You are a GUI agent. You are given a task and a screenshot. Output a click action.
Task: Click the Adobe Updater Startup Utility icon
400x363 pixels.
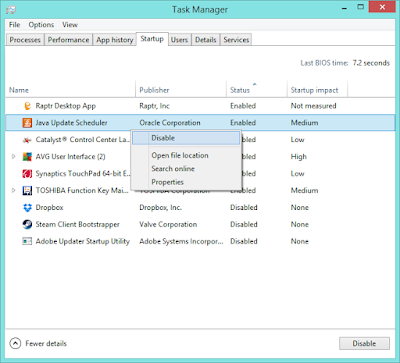27,241
